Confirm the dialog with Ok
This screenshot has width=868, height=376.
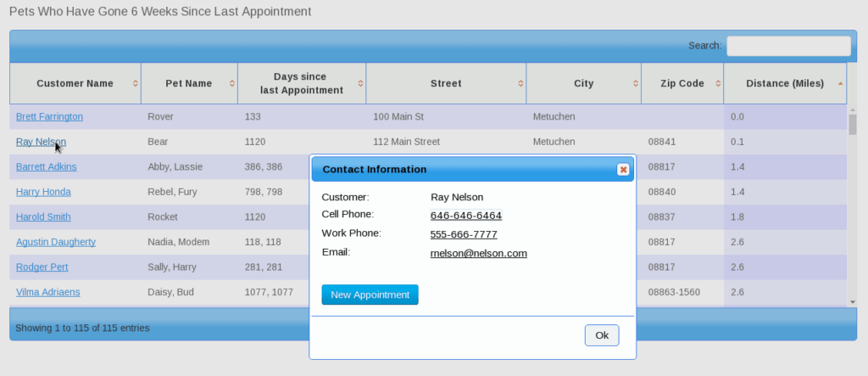coord(602,335)
